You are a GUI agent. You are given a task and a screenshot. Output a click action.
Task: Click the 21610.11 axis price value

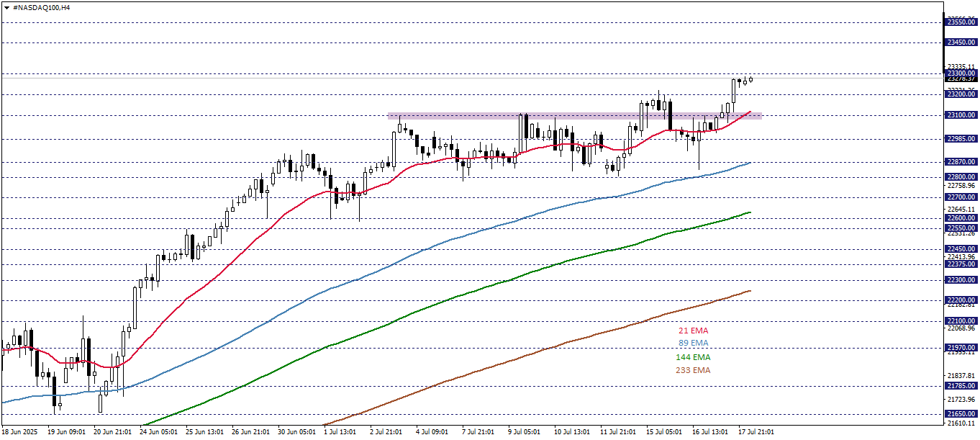pyautogui.click(x=962, y=425)
